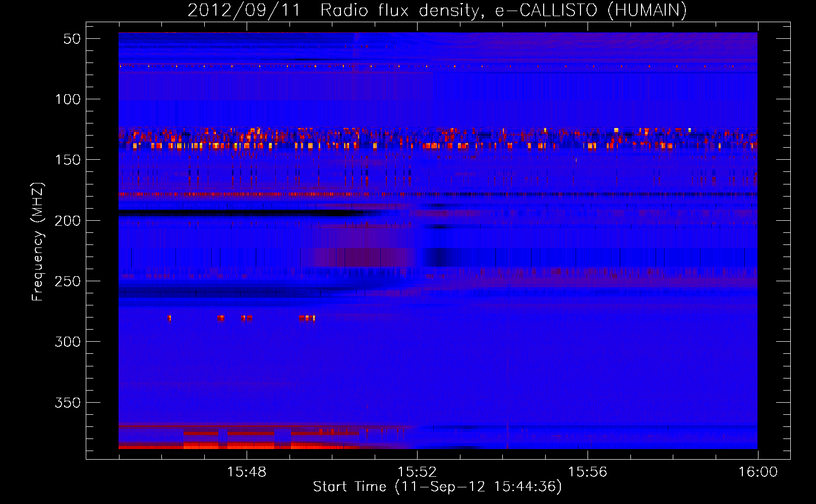Click the 15:56 time tick label
The image size is (816, 504).
(x=588, y=472)
